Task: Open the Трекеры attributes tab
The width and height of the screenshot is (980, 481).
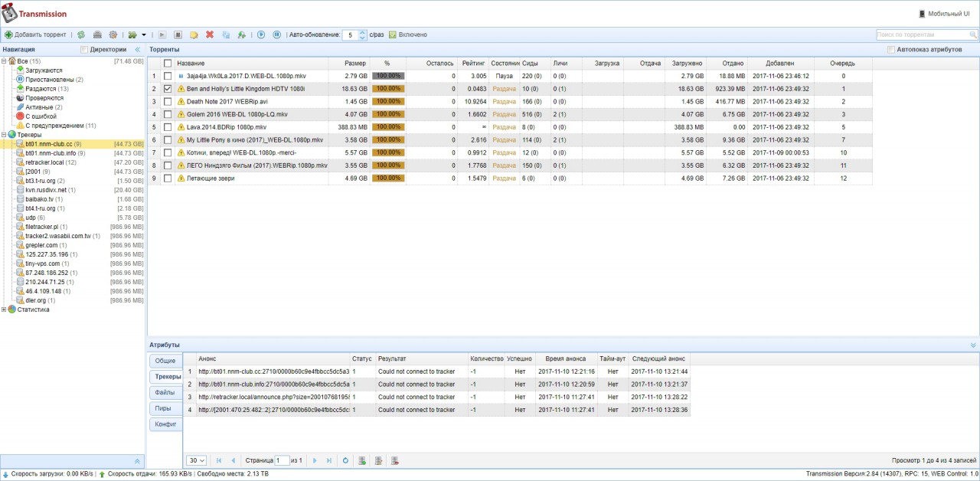Action: 166,377
